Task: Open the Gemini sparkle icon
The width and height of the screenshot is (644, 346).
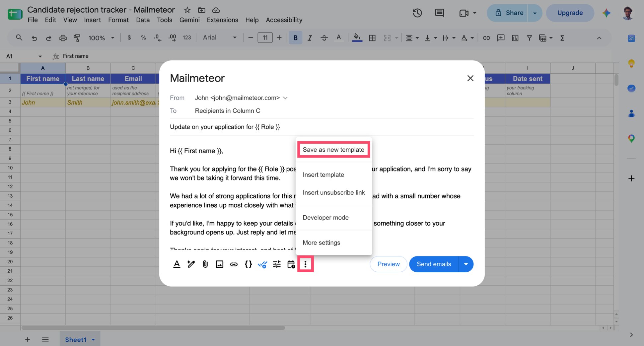Action: coord(606,13)
